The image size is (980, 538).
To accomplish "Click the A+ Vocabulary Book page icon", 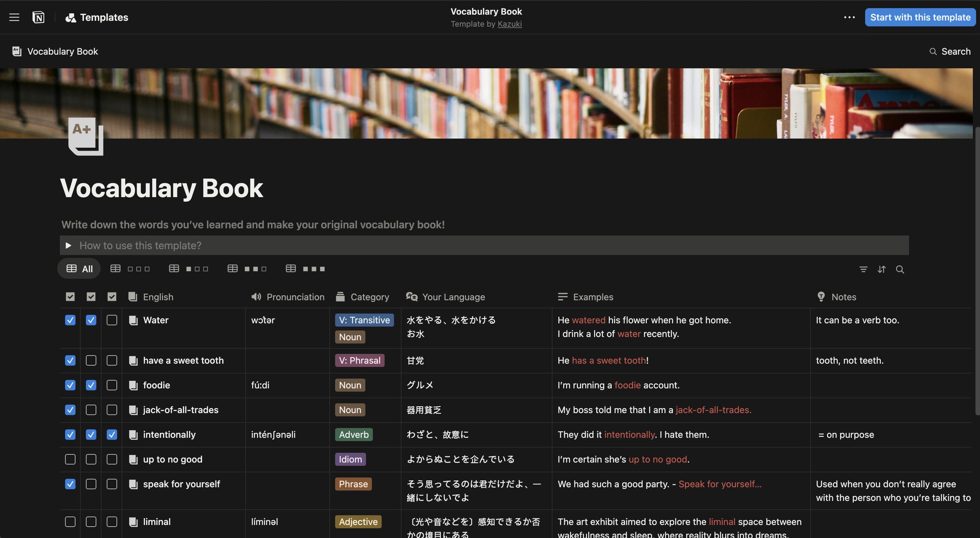I will [86, 136].
